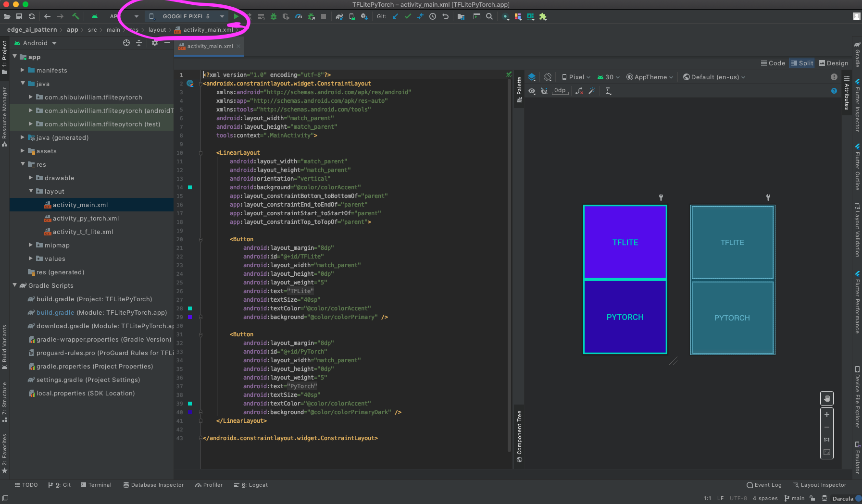Open the AVD Manager icon
Viewport: 862px width, 504px height.
coord(352,16)
